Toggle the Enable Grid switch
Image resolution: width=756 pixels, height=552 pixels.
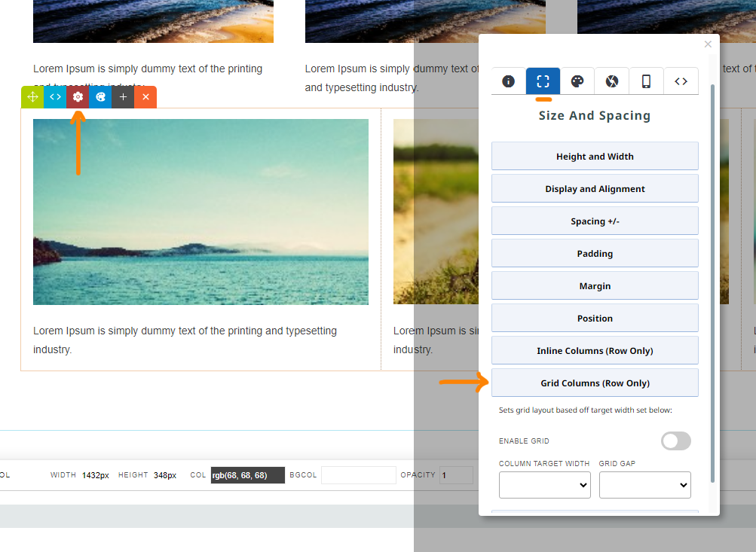point(675,441)
